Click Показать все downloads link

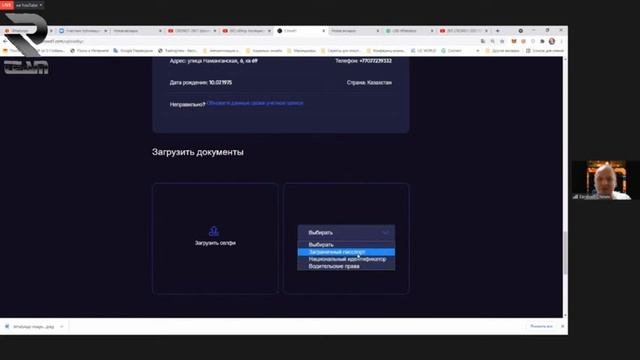(541, 327)
